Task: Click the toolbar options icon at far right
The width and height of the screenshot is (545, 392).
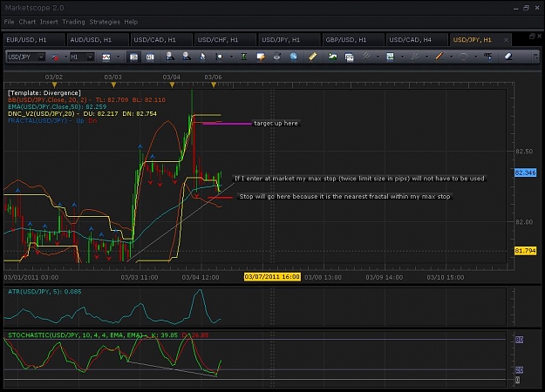Action: (x=535, y=57)
